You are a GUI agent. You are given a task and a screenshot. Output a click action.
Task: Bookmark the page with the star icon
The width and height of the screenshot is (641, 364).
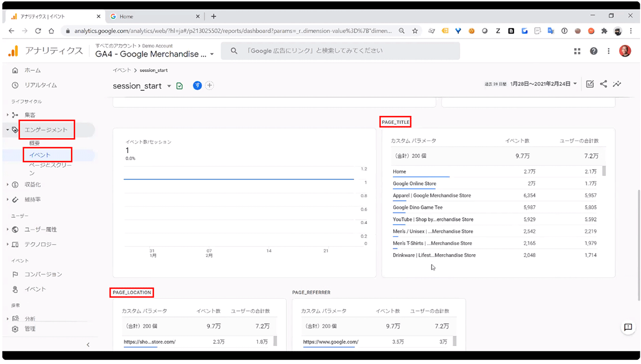(415, 31)
